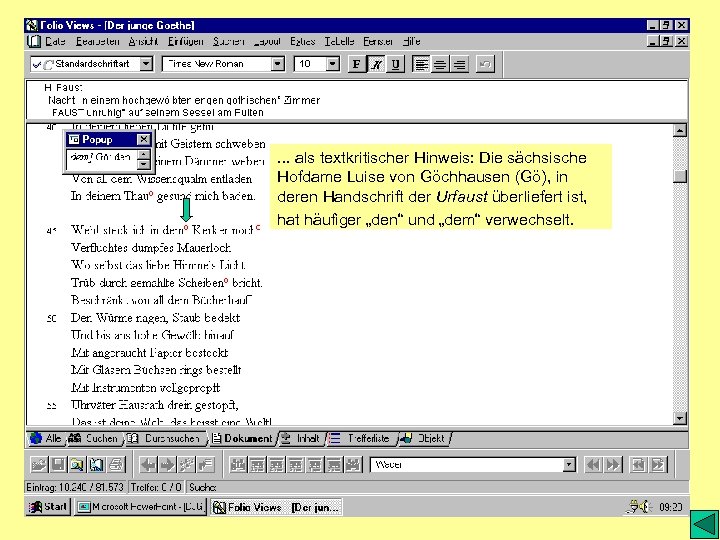720x540 pixels.
Task: Open the Standardschriftart style dropdown
Action: click(x=146, y=64)
